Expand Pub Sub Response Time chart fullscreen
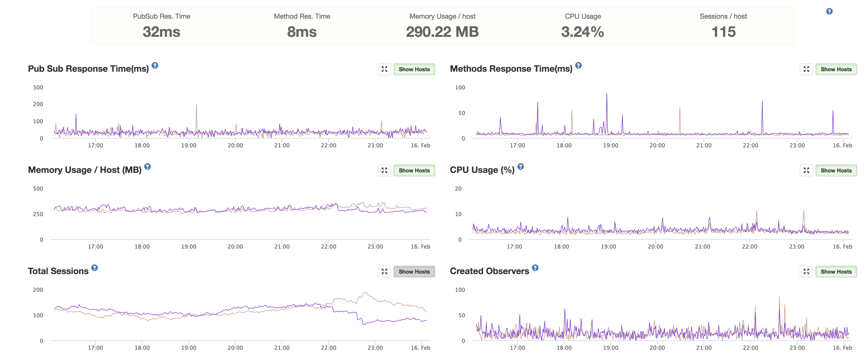The width and height of the screenshot is (868, 364). point(384,69)
